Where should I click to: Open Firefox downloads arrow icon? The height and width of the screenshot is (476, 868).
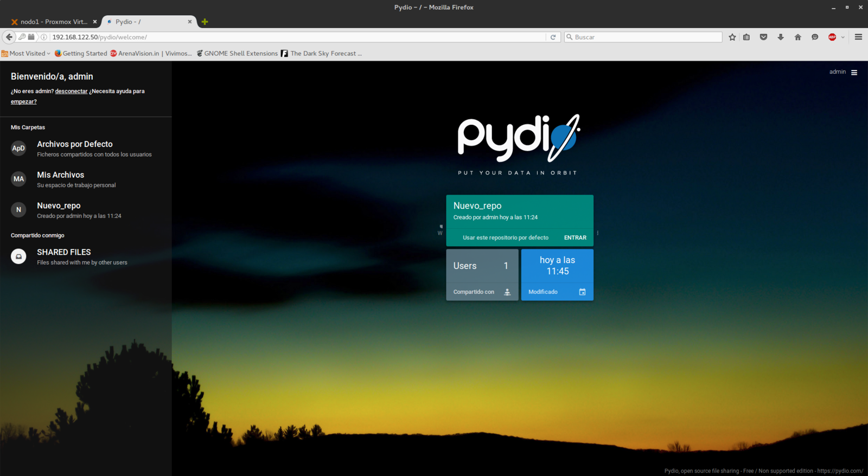point(781,37)
